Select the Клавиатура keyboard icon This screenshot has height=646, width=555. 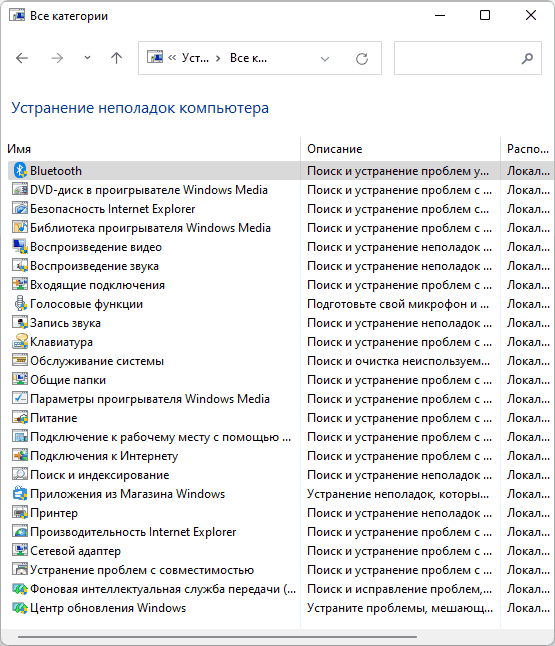point(20,342)
